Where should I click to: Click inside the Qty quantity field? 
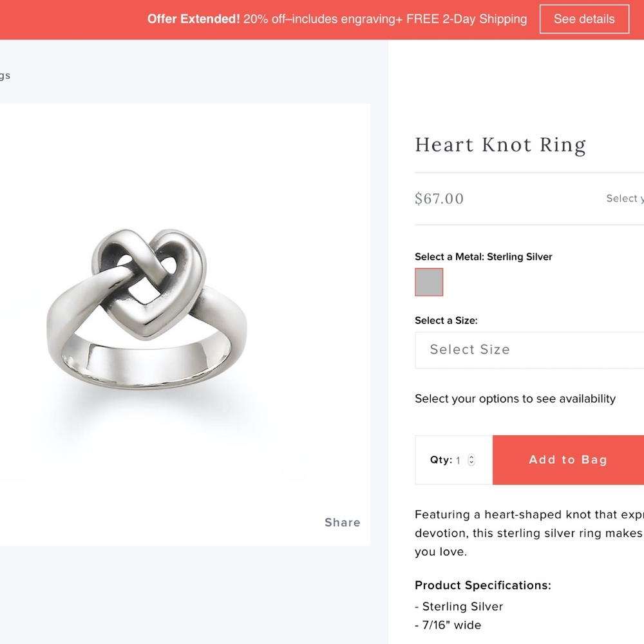tap(458, 460)
